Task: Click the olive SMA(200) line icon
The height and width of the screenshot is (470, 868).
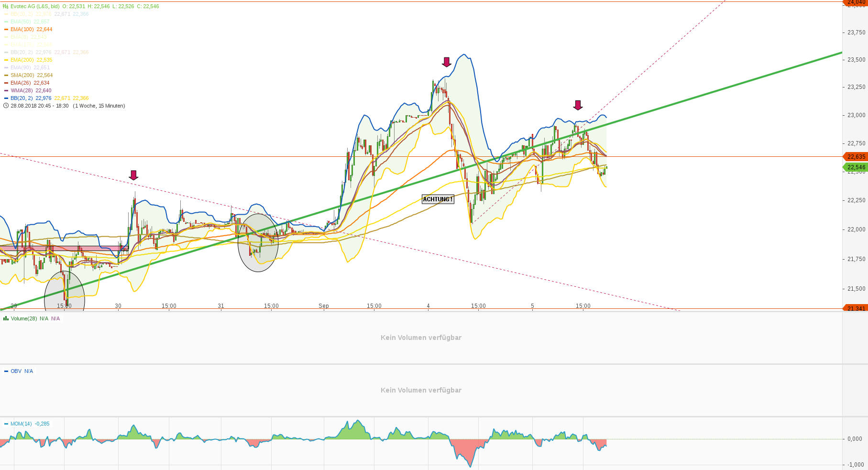Action: pyautogui.click(x=5, y=75)
